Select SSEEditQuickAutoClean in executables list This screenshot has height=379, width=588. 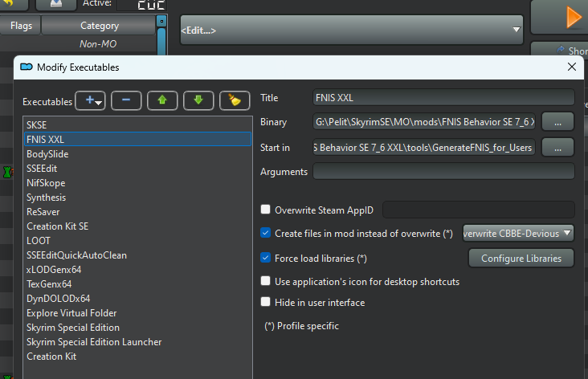click(137, 255)
